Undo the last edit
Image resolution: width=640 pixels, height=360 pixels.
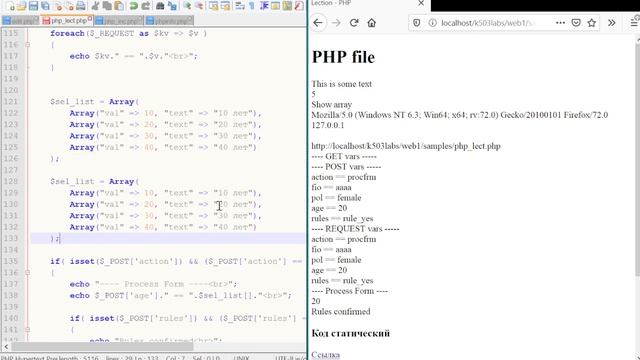pos(133,6)
